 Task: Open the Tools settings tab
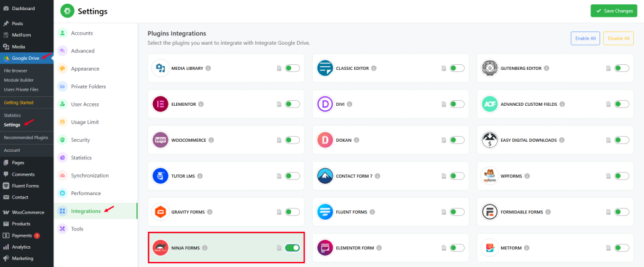click(96, 229)
